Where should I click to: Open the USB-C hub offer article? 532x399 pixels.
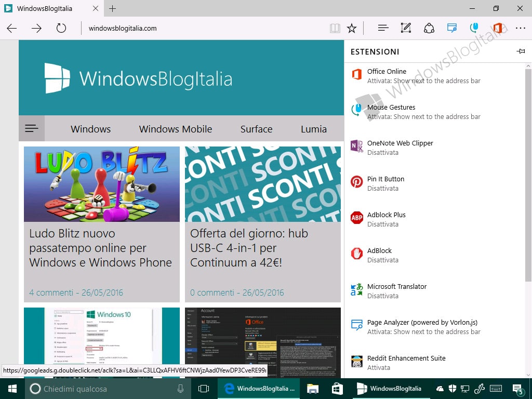click(249, 248)
